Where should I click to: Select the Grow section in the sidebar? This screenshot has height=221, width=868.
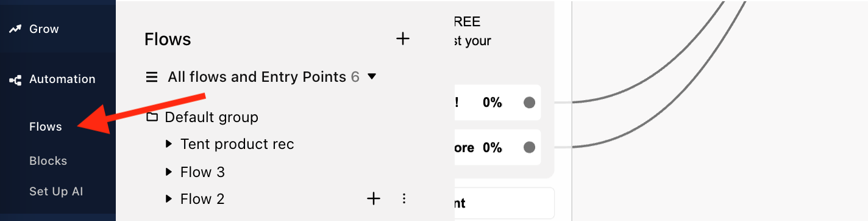pos(44,29)
